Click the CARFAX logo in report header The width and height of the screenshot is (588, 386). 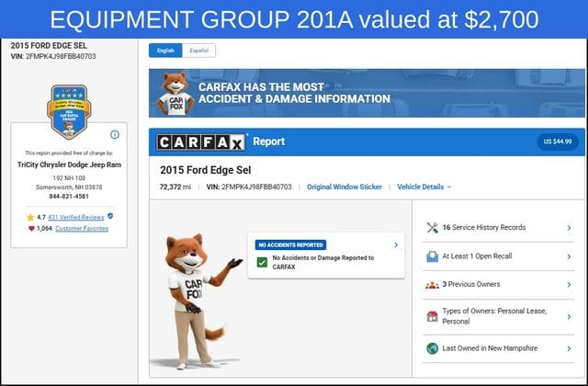click(x=201, y=142)
